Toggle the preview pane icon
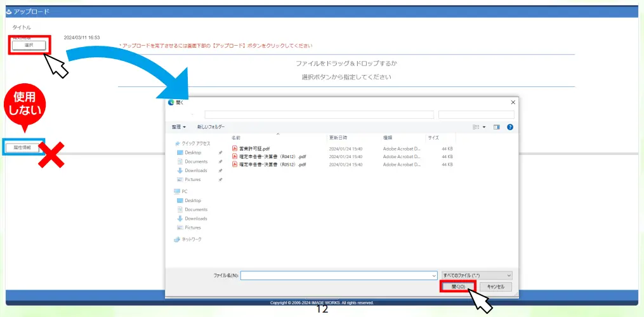The image size is (644, 317). (x=497, y=128)
